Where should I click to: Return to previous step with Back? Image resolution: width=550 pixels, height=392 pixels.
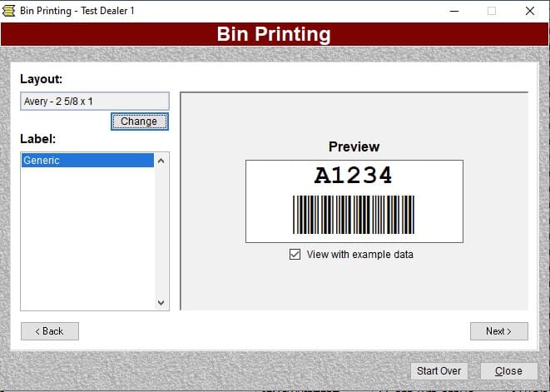[x=50, y=331]
